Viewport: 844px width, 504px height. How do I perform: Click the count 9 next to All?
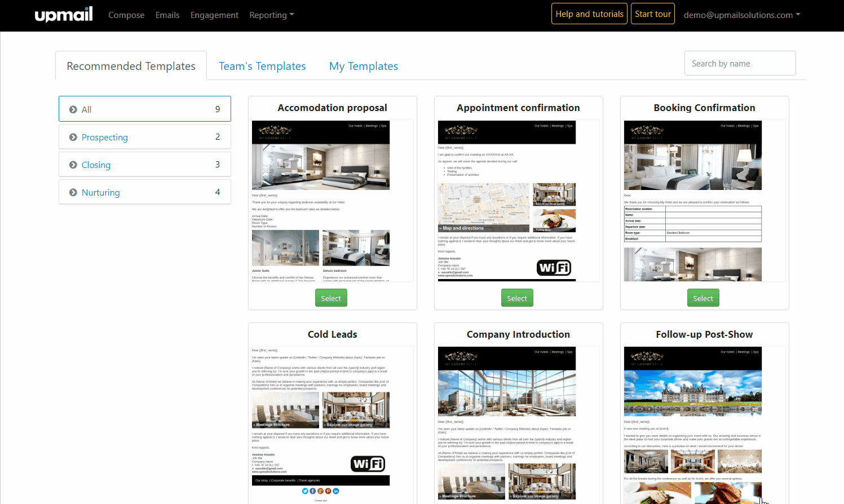[218, 109]
